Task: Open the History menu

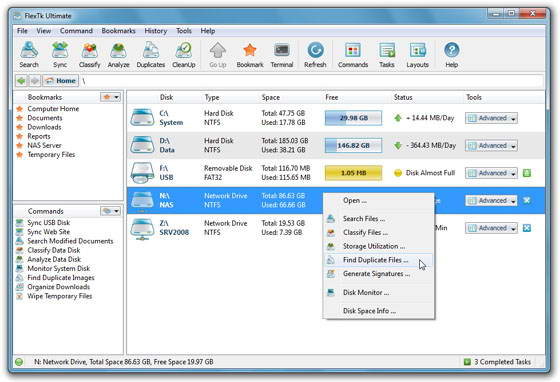Action: pyautogui.click(x=155, y=31)
